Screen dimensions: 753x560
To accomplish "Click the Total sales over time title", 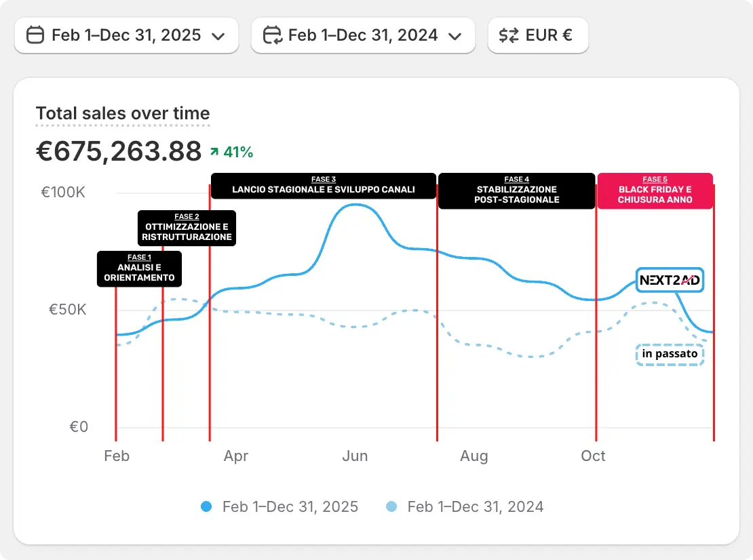I will pyautogui.click(x=123, y=113).
